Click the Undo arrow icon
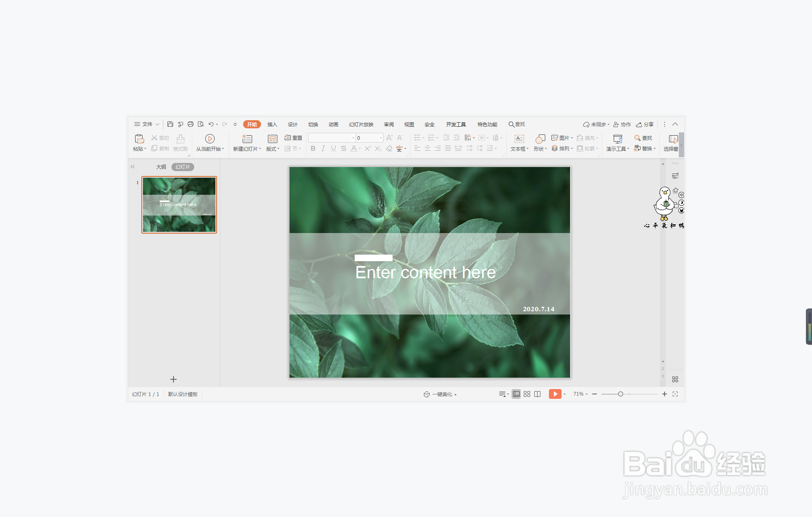Screen dimensions: 812x517 tap(211, 124)
